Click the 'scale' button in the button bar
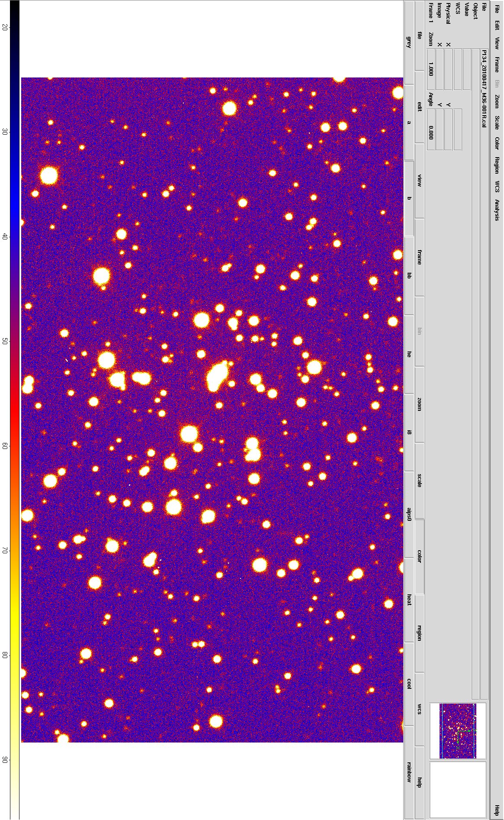 (x=420, y=480)
